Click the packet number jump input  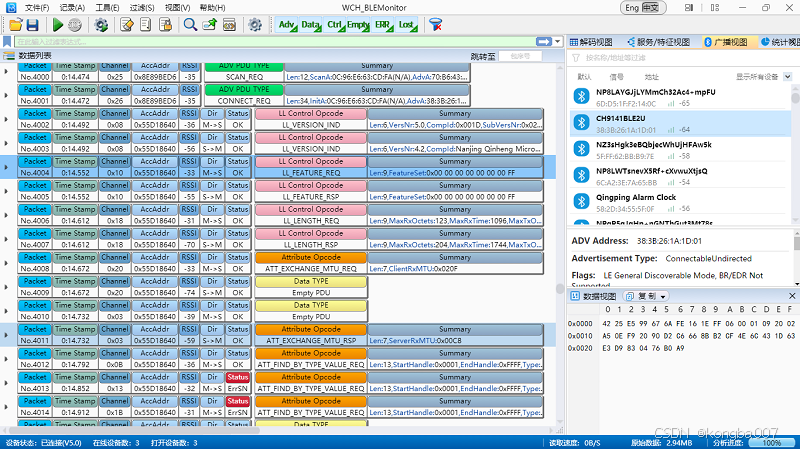[520, 56]
